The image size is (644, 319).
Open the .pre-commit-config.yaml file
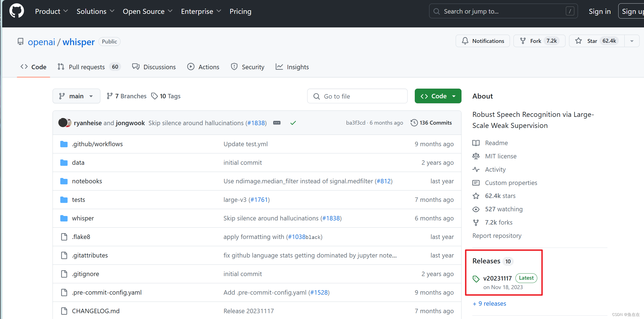[x=107, y=292]
